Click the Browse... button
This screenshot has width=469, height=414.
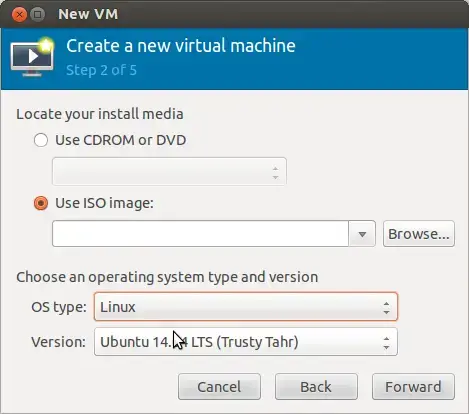[419, 234]
